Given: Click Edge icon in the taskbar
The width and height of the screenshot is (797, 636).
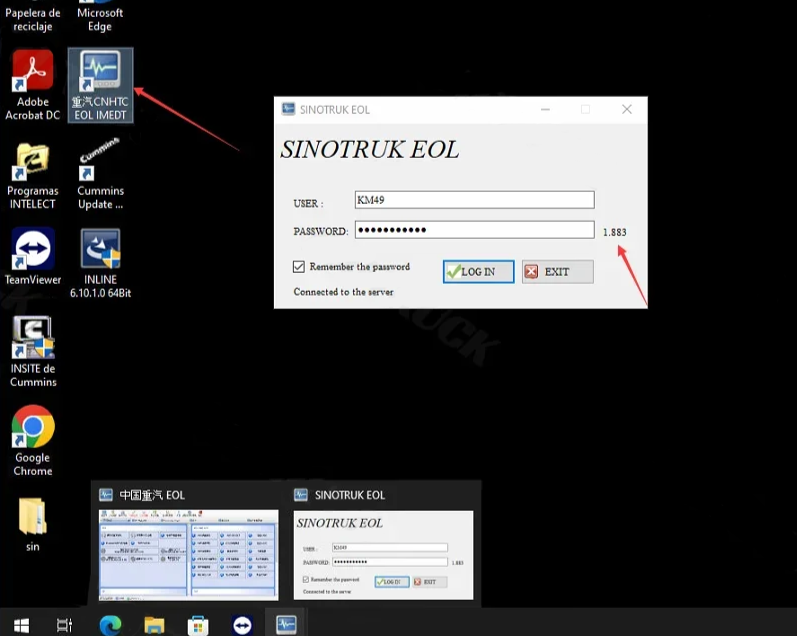Looking at the screenshot, I should [110, 624].
